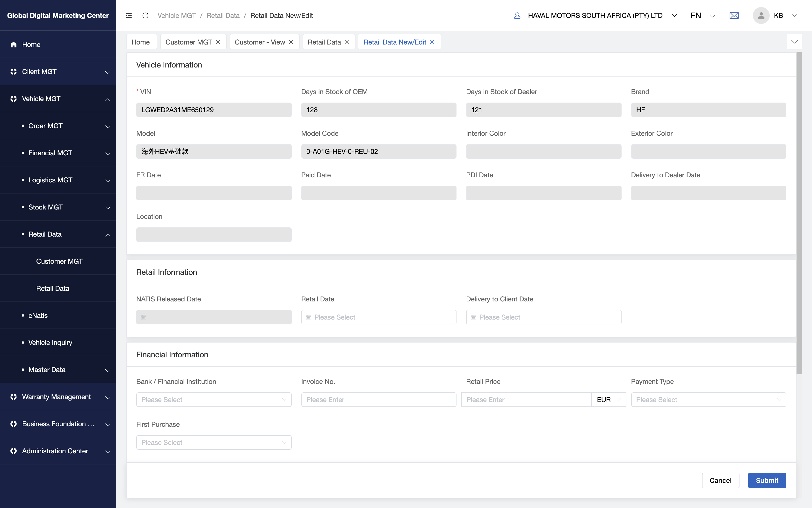Click the Client MGT sidebar icon
This screenshot has height=508, width=812.
(x=14, y=72)
